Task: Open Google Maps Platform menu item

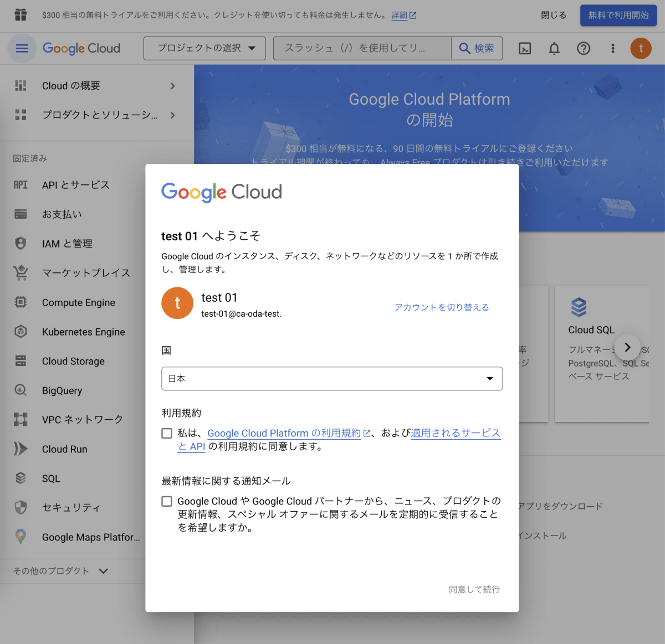Action: (x=91, y=537)
